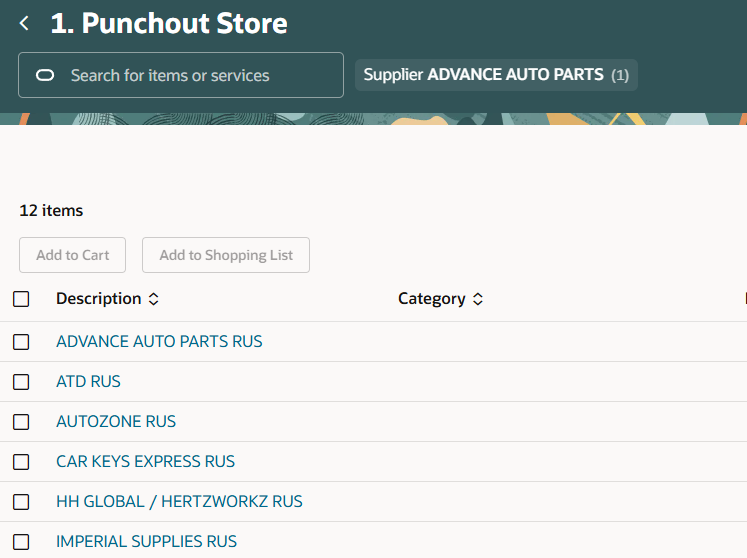The image size is (747, 558).
Task: Click the 1. Punchout Store page title
Action: click(169, 23)
